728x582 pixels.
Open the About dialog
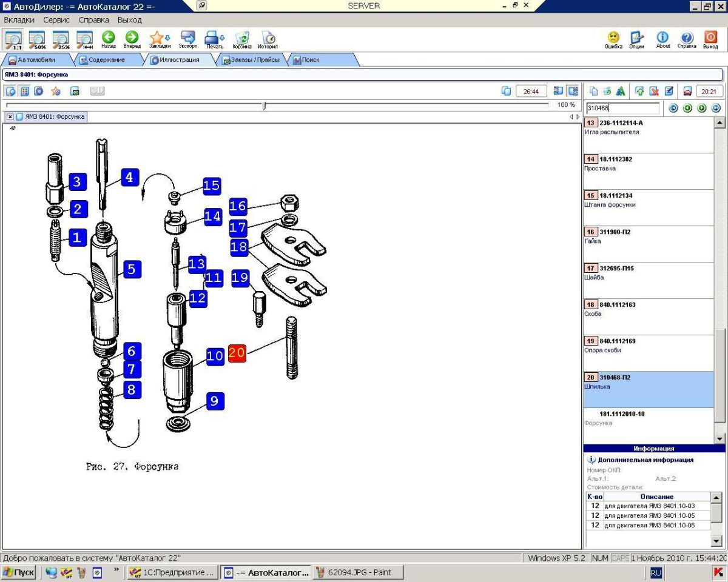tap(663, 40)
